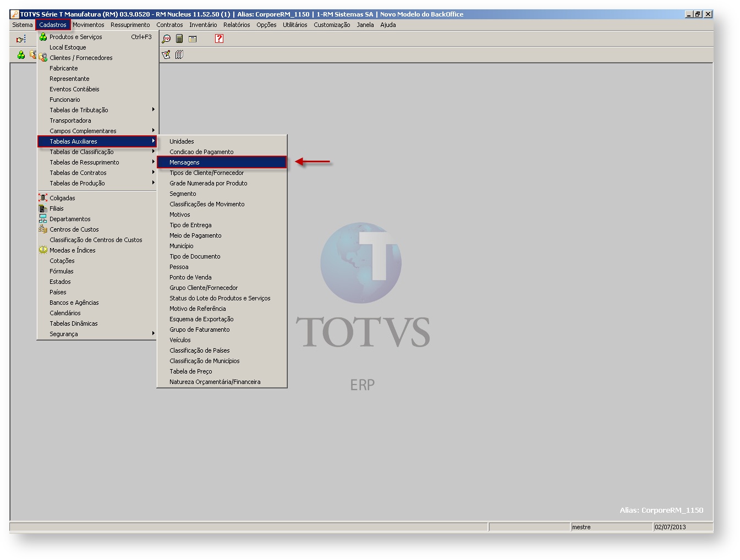Image resolution: width=740 pixels, height=560 pixels.
Task: Choose the Fabricante menu entry
Action: tap(97, 68)
